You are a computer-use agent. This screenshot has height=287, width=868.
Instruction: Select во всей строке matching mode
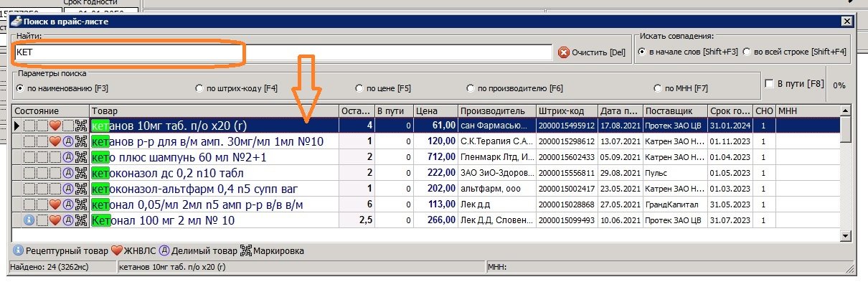click(747, 52)
